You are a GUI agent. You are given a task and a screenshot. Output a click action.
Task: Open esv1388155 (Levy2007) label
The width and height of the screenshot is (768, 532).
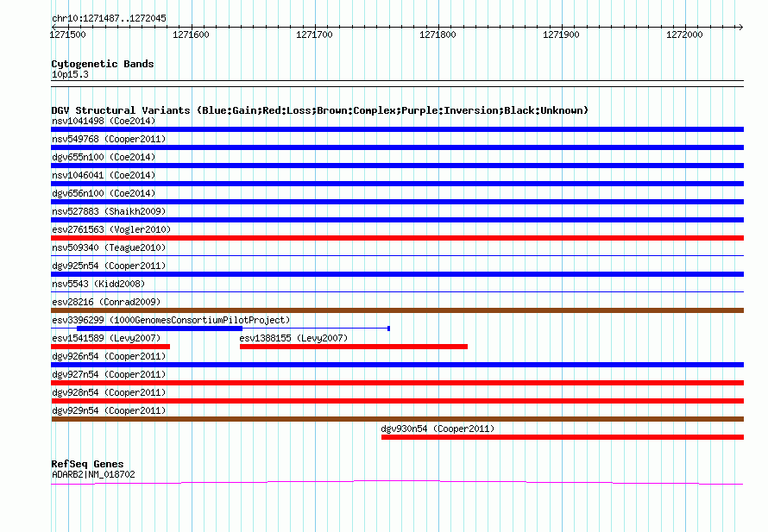[293, 338]
